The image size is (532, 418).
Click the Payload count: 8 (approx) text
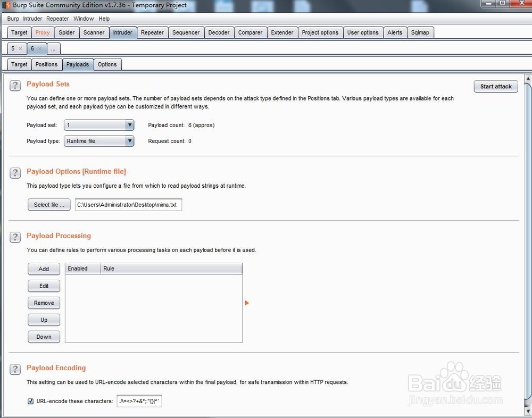(181, 125)
